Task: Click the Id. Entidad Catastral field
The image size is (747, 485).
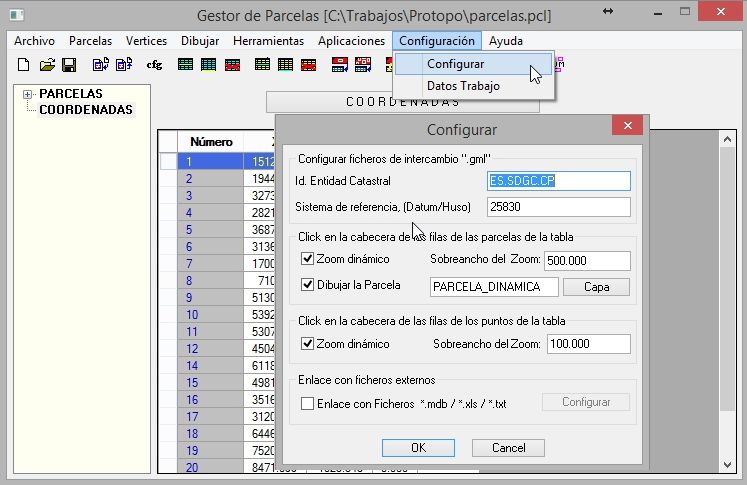Action: [x=559, y=181]
